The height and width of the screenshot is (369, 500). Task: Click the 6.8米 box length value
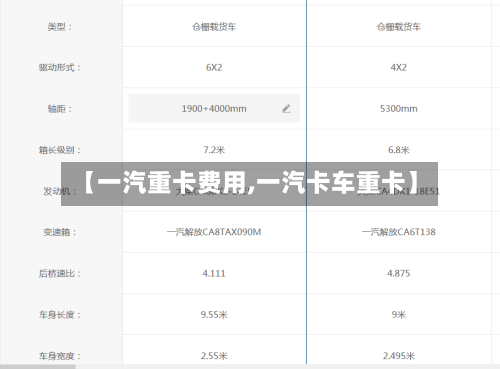tap(399, 150)
